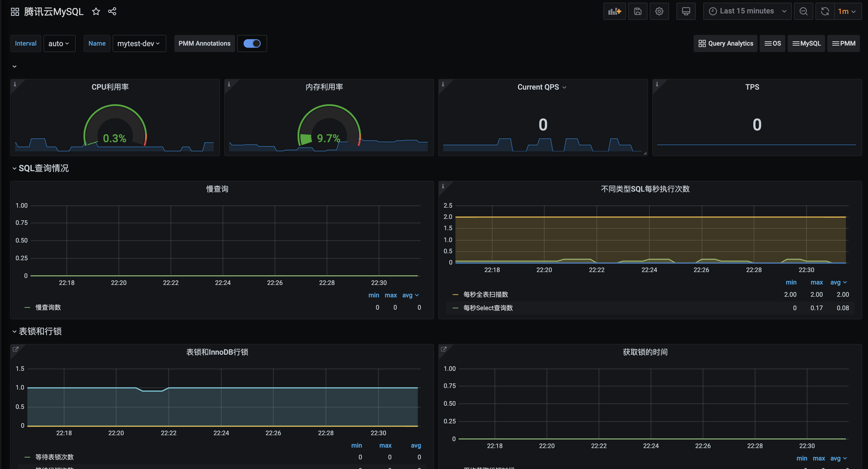Cycle view mode monitor icon
This screenshot has width=868, height=469.
tap(686, 12)
